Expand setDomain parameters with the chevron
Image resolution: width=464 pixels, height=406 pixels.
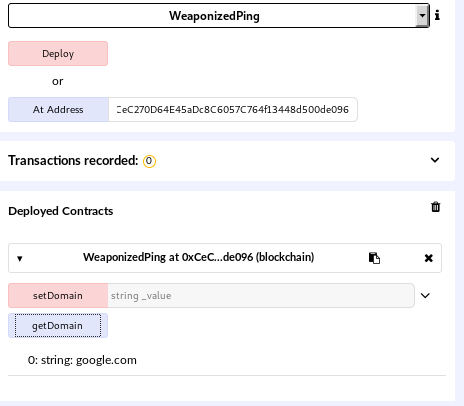(425, 296)
